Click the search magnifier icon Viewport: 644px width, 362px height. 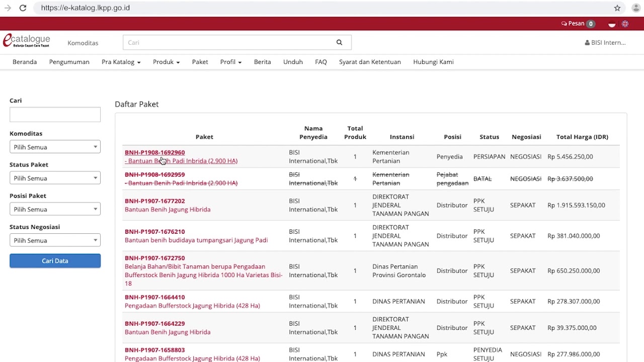click(339, 43)
